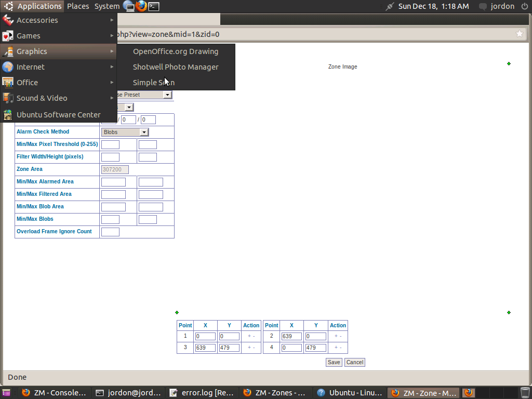532x399 pixels.
Task: Click the Max Blobs field
Action: 148,220
